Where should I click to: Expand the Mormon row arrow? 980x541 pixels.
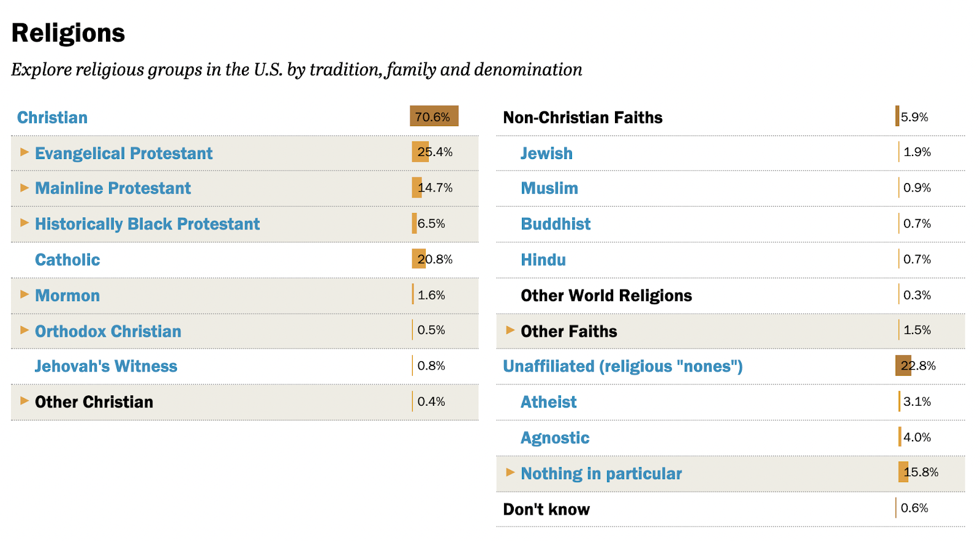click(24, 294)
